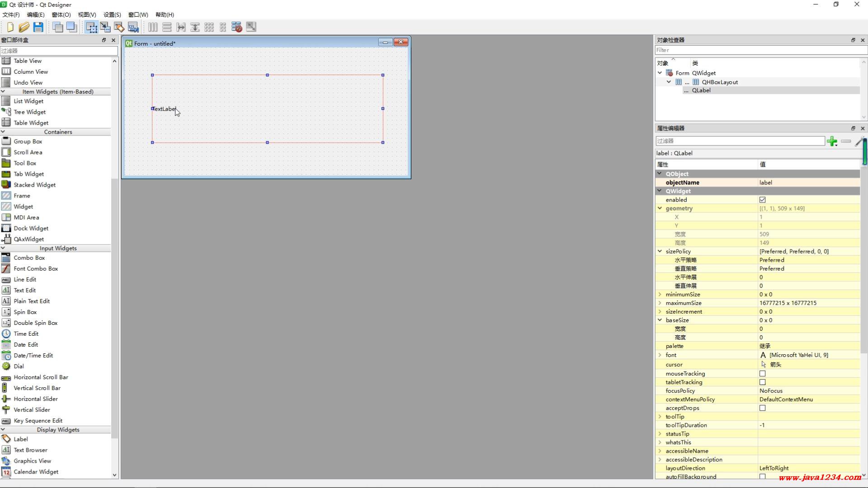
Task: Send the selected widget to back
Action: [57, 27]
